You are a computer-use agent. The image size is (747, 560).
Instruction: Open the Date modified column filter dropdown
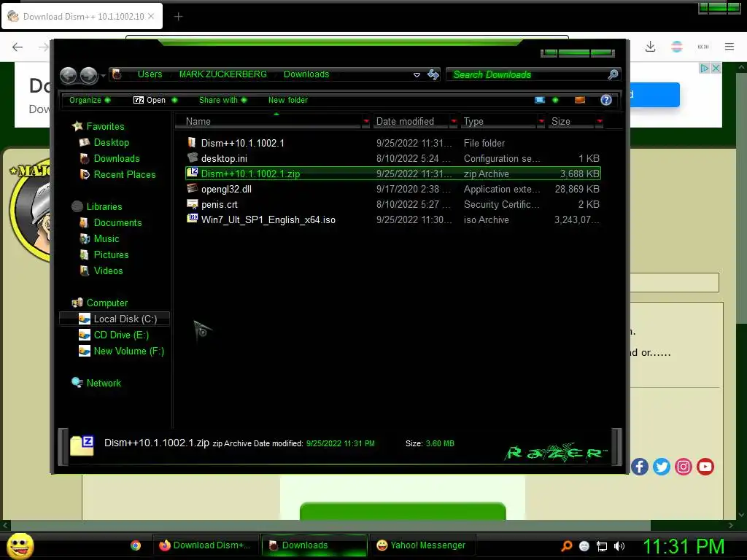coord(454,122)
